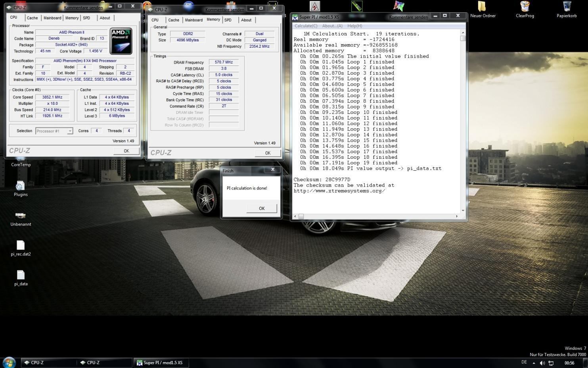Click second CPU-Z taskbar button
The image size is (588, 368).
point(105,362)
